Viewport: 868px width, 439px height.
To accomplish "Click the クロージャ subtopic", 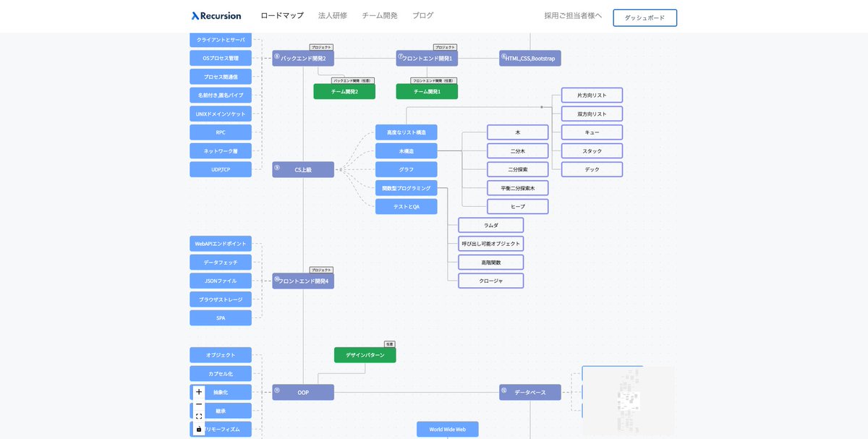I will point(491,281).
